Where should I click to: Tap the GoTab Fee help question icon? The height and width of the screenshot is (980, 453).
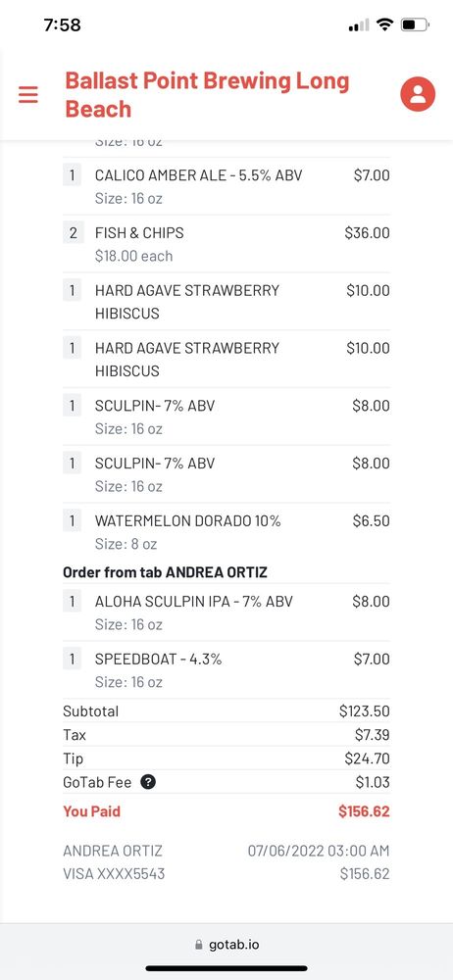click(148, 782)
